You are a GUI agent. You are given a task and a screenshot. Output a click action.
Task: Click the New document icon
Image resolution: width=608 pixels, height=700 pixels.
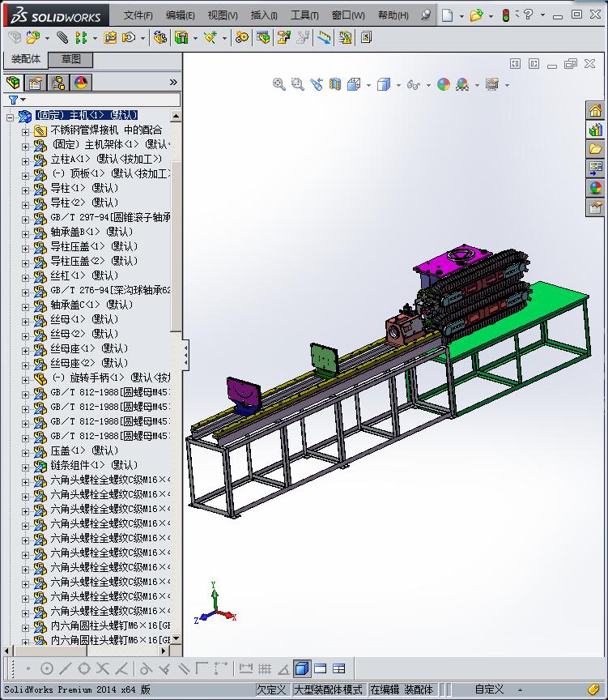click(x=447, y=15)
